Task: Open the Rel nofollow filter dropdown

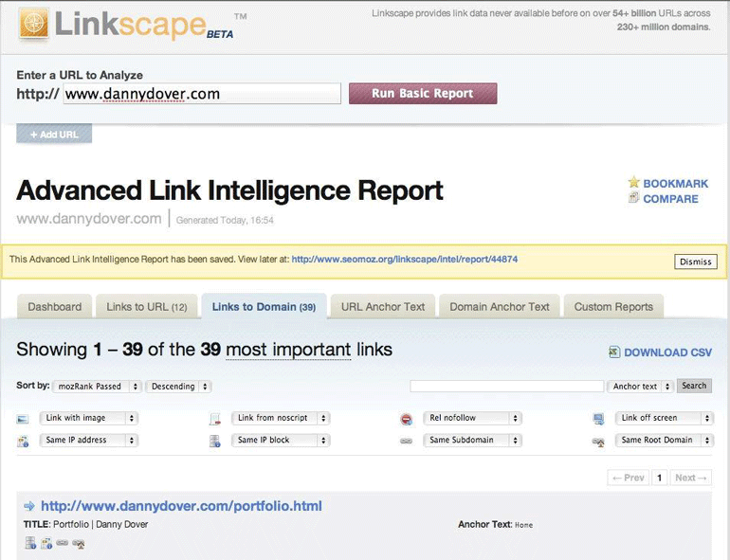Action: click(472, 418)
